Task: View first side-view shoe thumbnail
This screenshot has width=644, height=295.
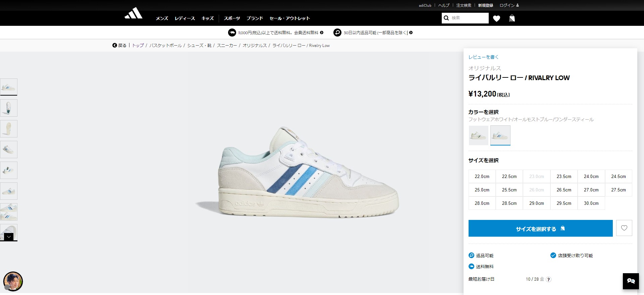Action: point(9,87)
